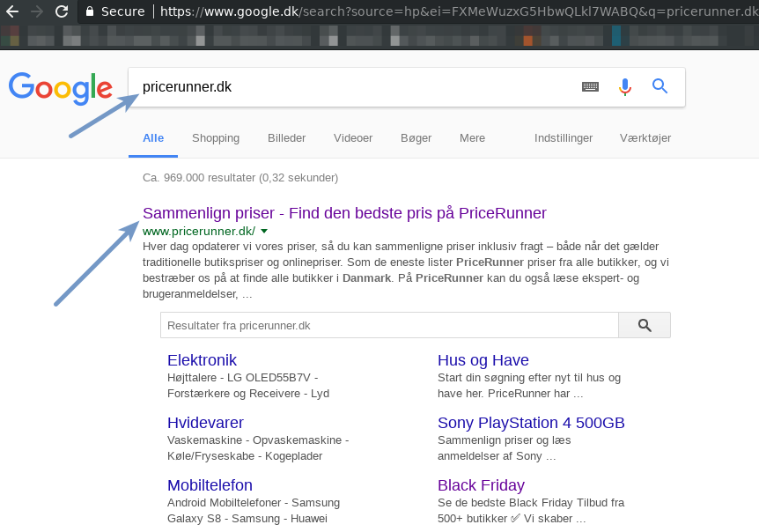Click the browser forward arrow
Image resolution: width=759 pixels, height=532 pixels.
pyautogui.click(x=37, y=11)
